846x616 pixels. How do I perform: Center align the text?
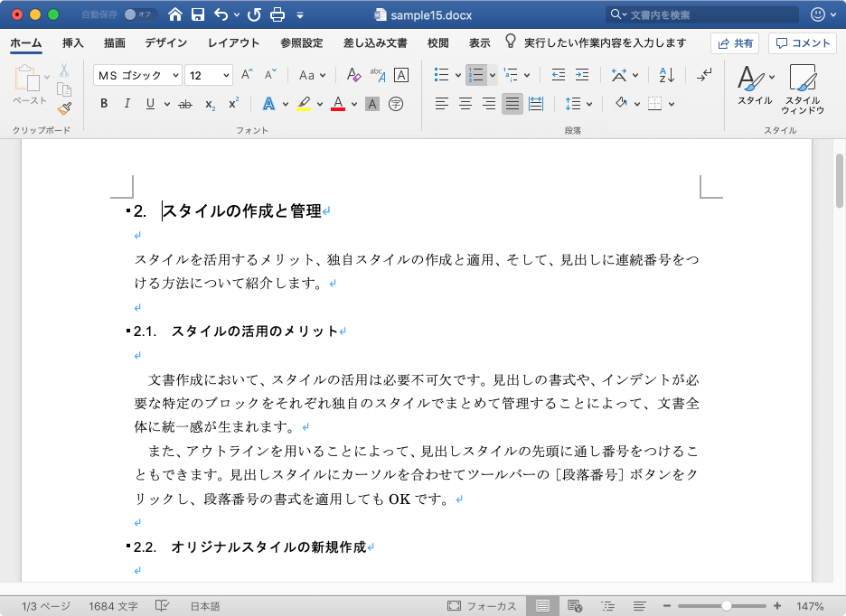tap(465, 104)
